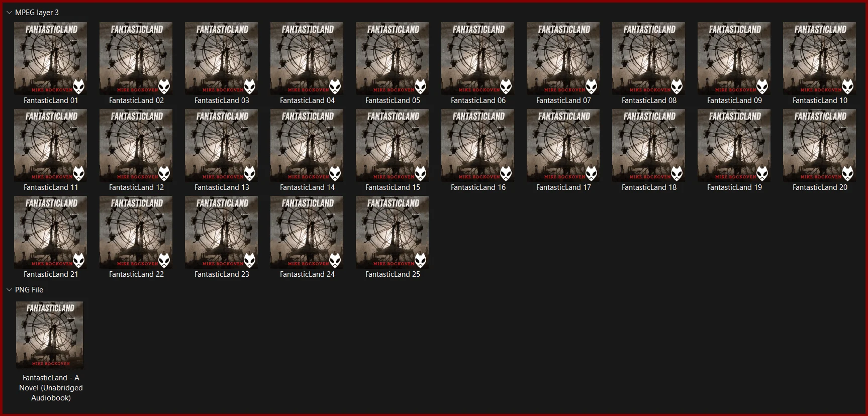Click the file name "FantasticLand 02"
868x416 pixels.
(136, 100)
